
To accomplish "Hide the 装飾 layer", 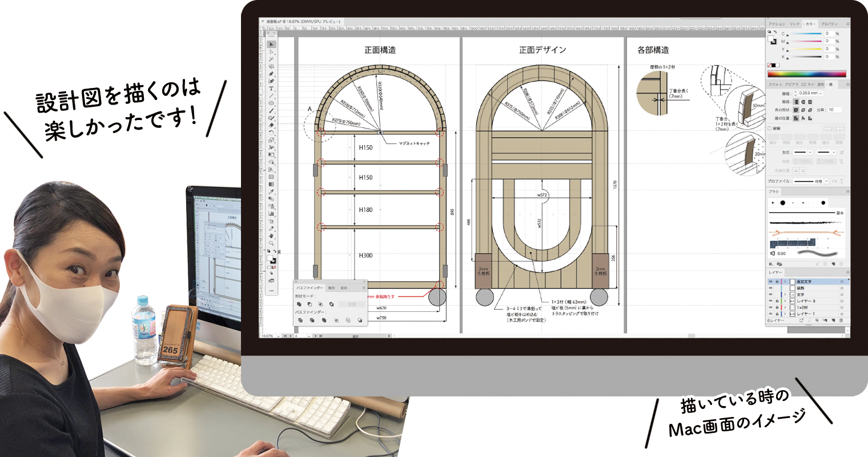I will 771,288.
